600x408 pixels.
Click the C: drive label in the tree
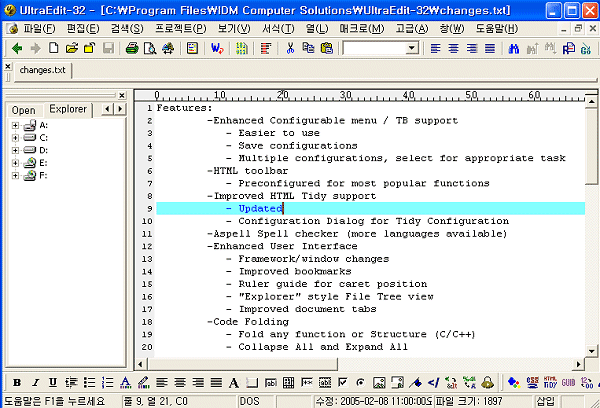(44, 138)
